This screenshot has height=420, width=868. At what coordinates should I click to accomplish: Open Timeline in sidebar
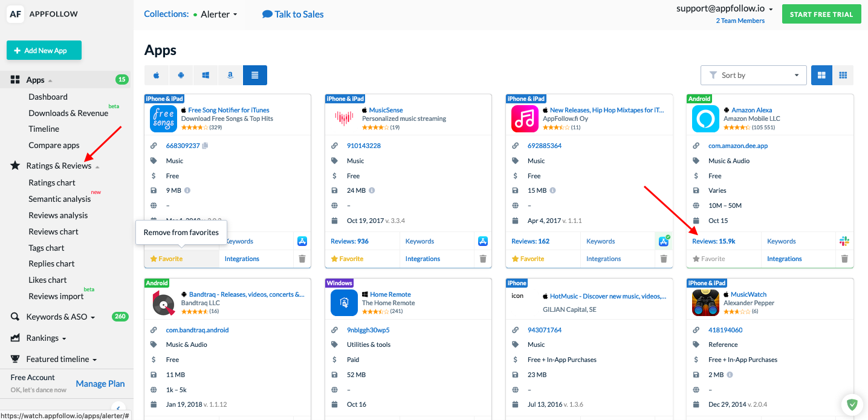pyautogui.click(x=44, y=129)
